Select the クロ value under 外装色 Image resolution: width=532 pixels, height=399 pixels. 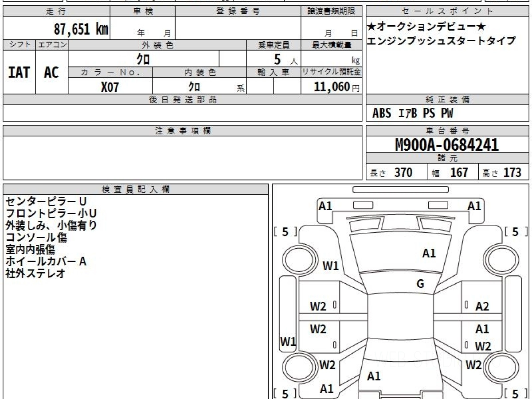(143, 59)
